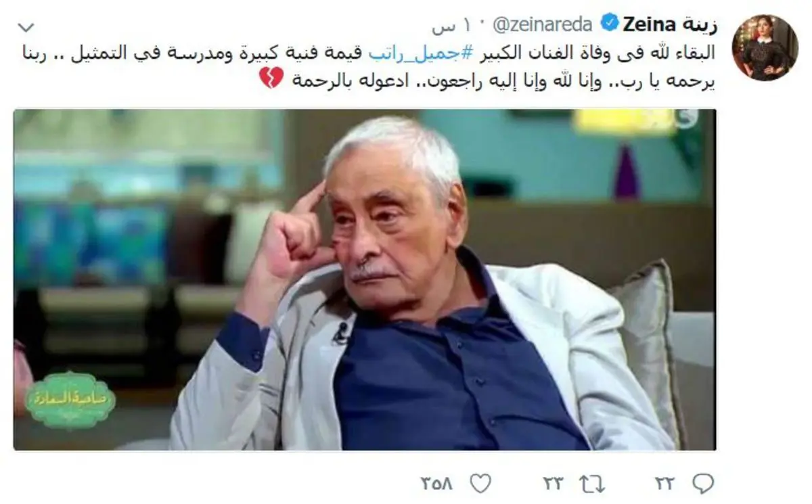Open the tweet options chevron menu

coord(26,28)
